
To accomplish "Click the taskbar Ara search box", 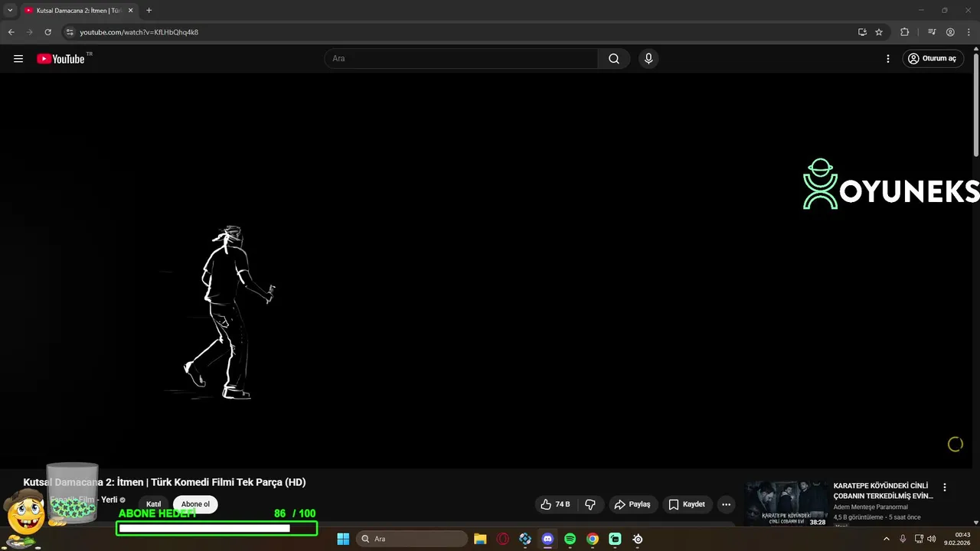I will (412, 539).
